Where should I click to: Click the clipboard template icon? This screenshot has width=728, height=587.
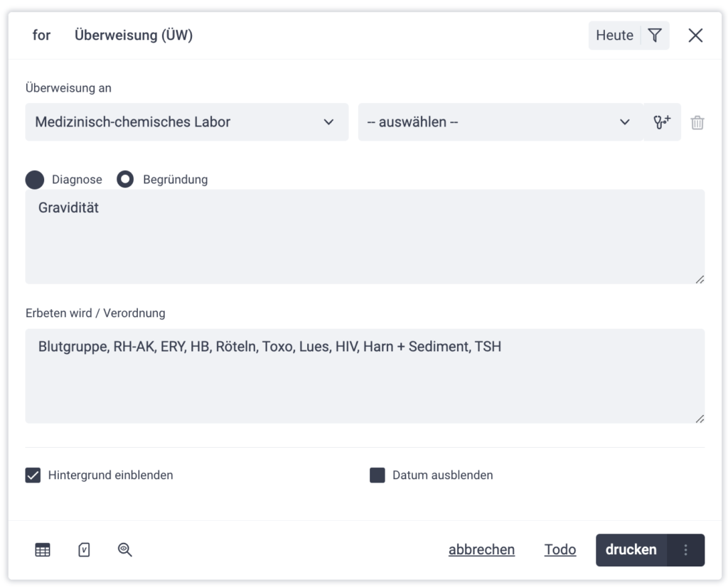click(x=84, y=550)
